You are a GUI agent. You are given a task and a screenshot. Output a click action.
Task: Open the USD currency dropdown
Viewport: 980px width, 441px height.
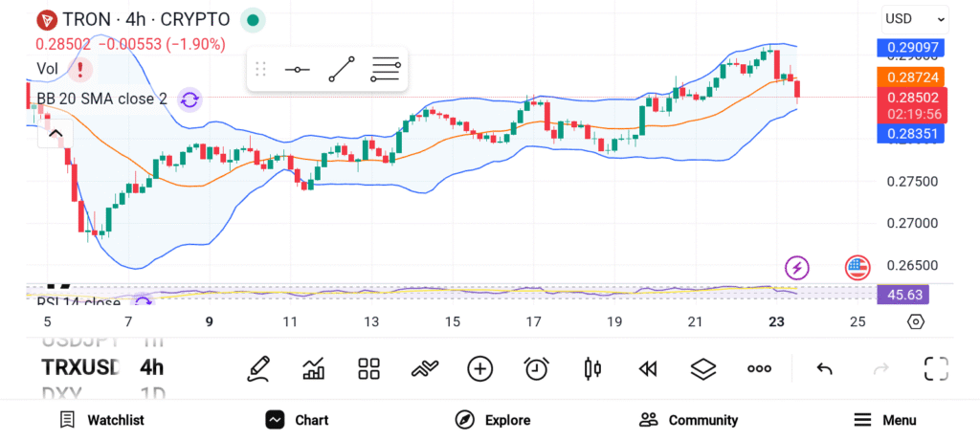pyautogui.click(x=914, y=18)
